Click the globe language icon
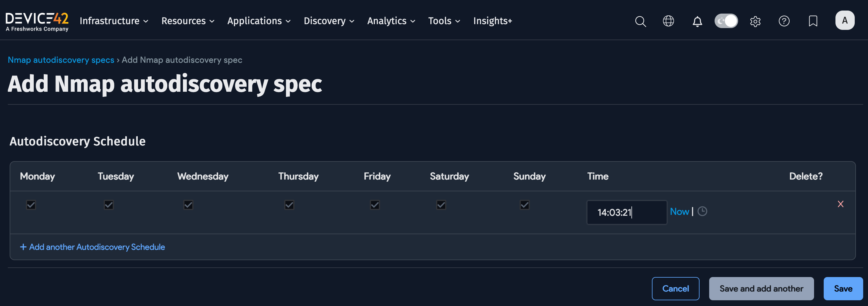 point(668,21)
